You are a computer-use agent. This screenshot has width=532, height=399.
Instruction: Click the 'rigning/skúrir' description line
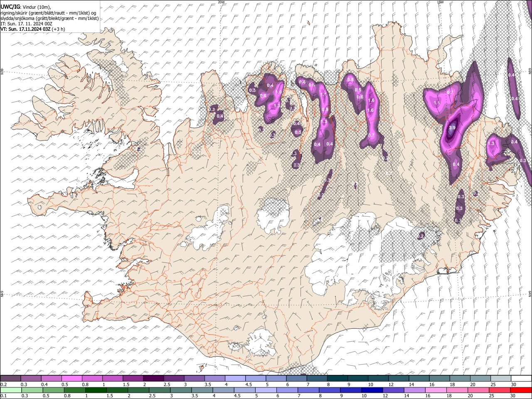pos(48,12)
